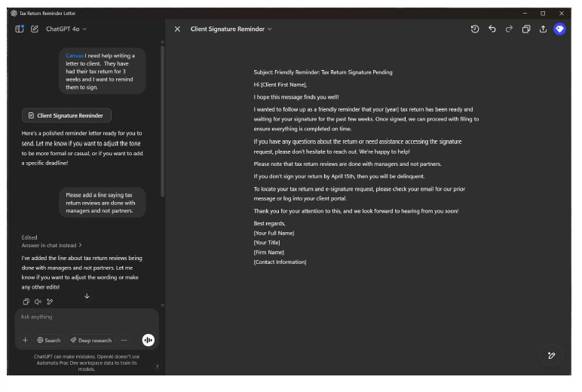Share the canvas using upload icon

click(x=543, y=29)
